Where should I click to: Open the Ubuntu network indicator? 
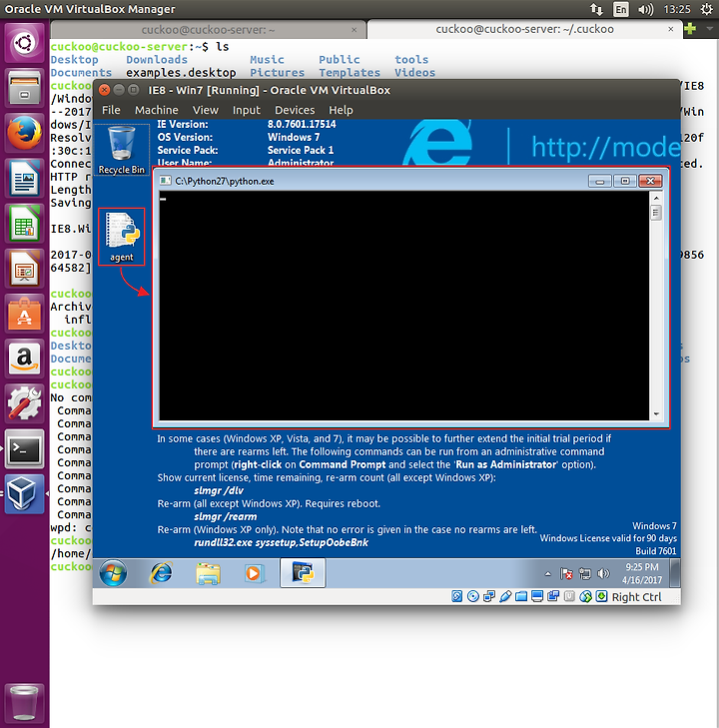click(596, 9)
